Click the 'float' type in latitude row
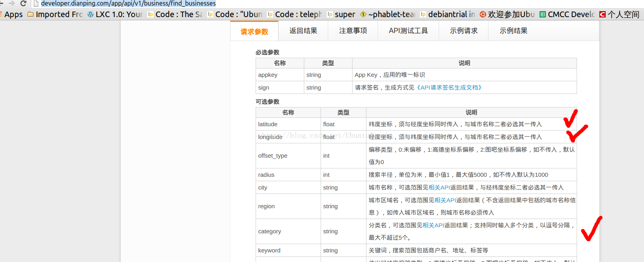The height and width of the screenshot is (262, 644). click(x=329, y=124)
